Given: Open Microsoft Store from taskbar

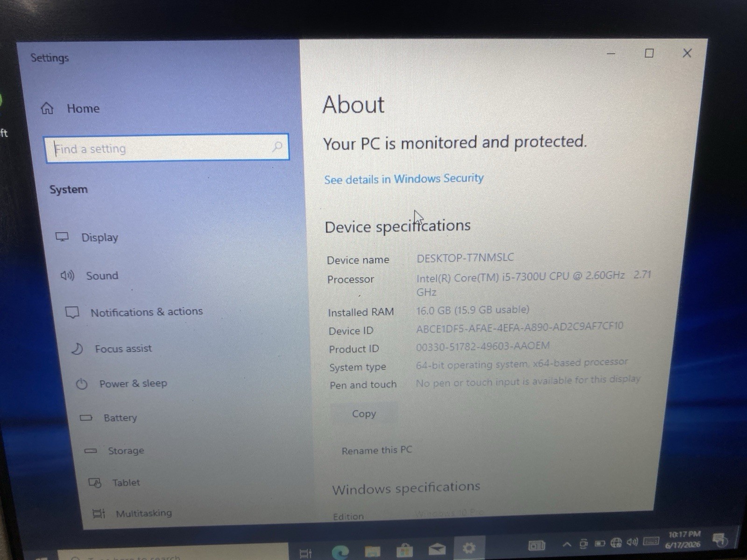Looking at the screenshot, I should pos(404,551).
